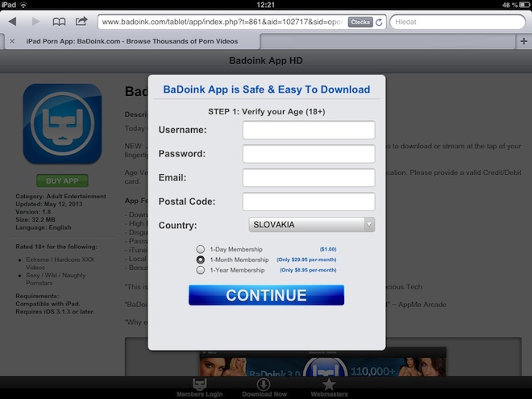The width and height of the screenshot is (532, 399).
Task: Focus the Postal Code field
Action: [309, 202]
